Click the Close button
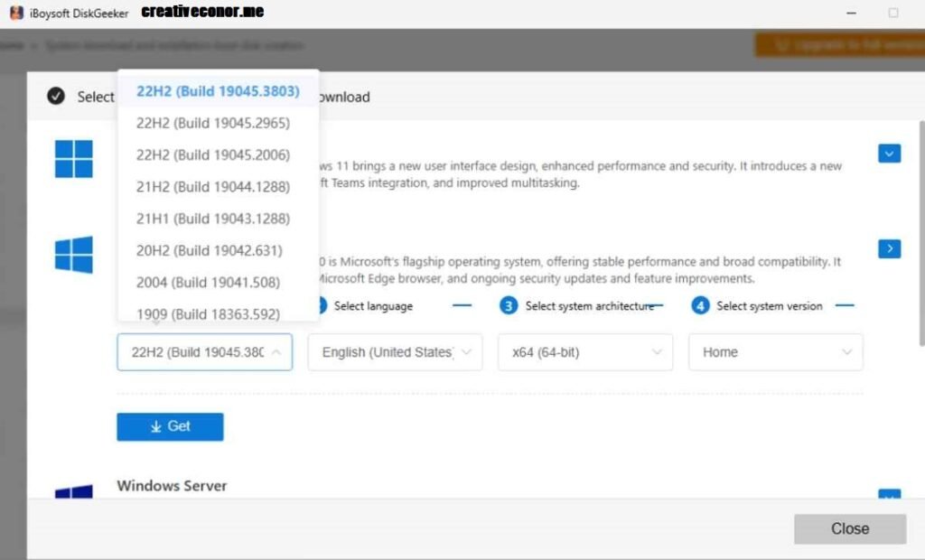Image resolution: width=925 pixels, height=560 pixels. click(x=849, y=528)
